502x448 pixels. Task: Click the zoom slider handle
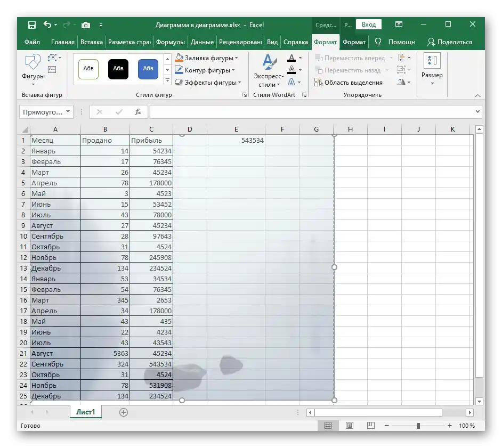(418, 426)
